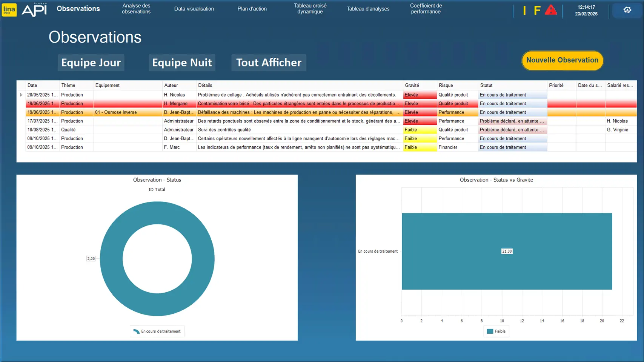Go to 'Plan d'action' tab

click(x=252, y=9)
